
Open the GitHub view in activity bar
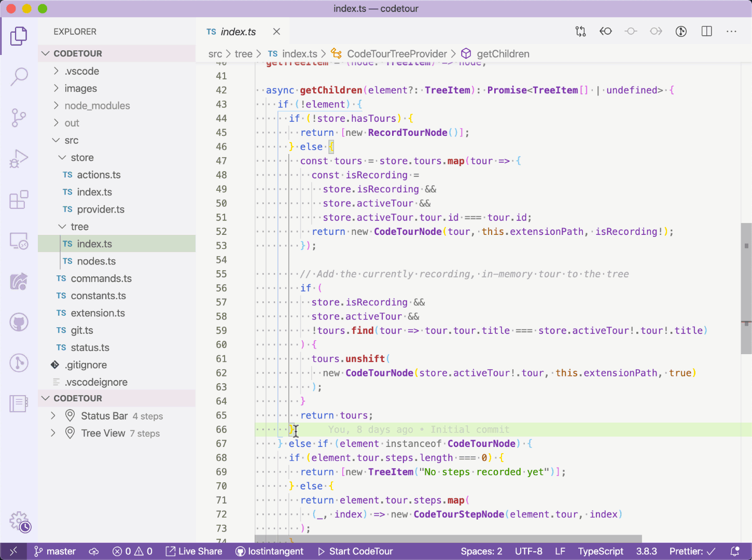[19, 323]
